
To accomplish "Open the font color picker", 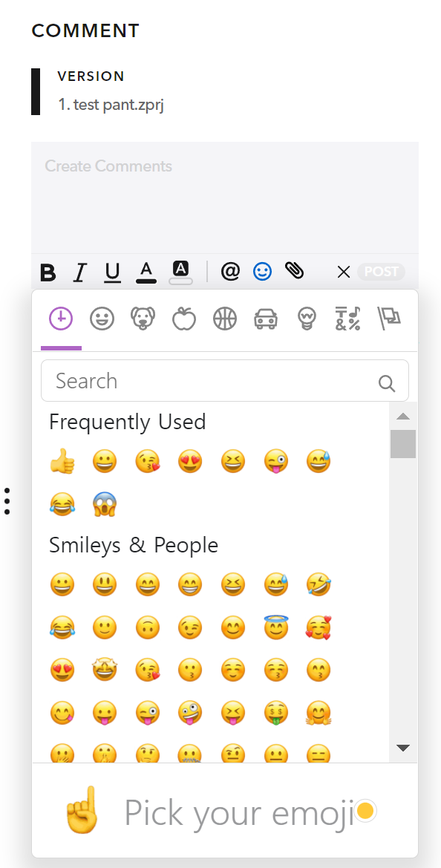I will (146, 273).
